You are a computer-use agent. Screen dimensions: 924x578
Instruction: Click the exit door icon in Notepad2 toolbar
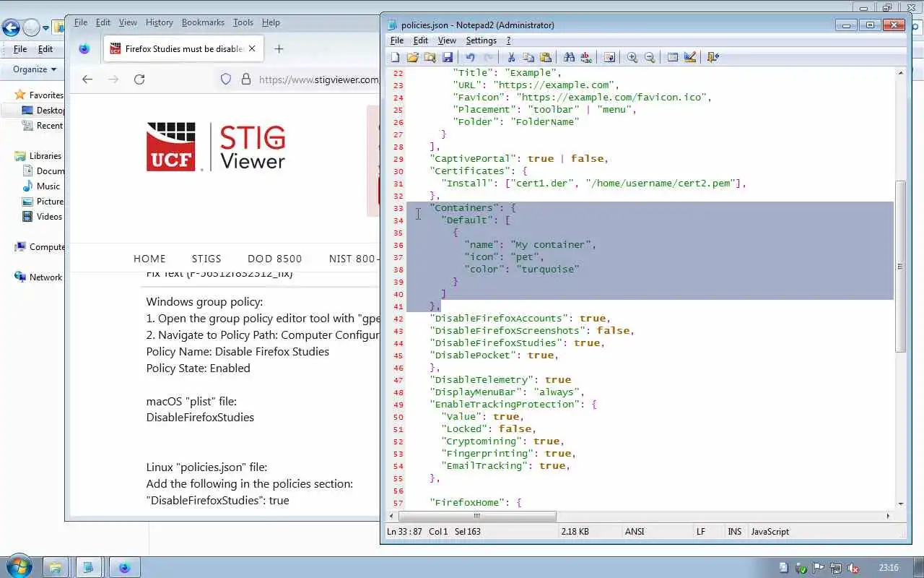point(713,57)
